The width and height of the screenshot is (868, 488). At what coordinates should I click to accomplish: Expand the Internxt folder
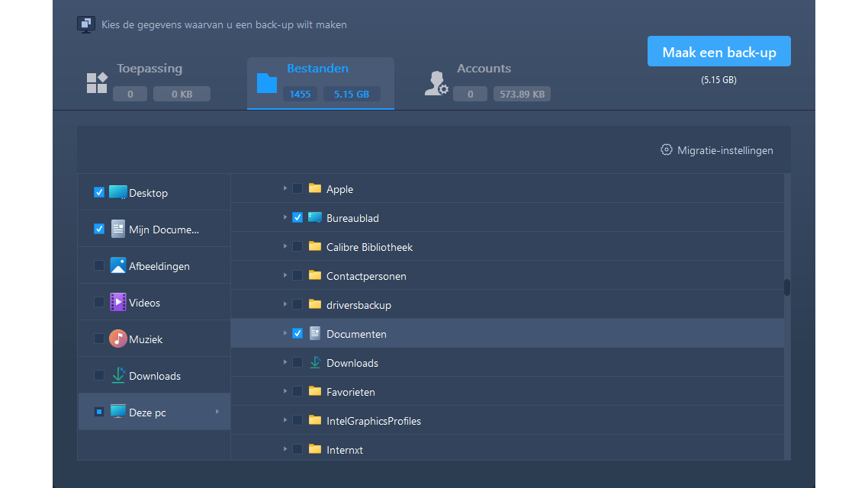click(x=285, y=449)
